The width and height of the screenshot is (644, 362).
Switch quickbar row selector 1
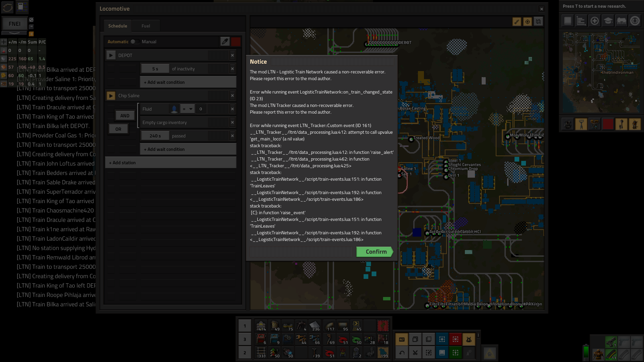pyautogui.click(x=245, y=326)
